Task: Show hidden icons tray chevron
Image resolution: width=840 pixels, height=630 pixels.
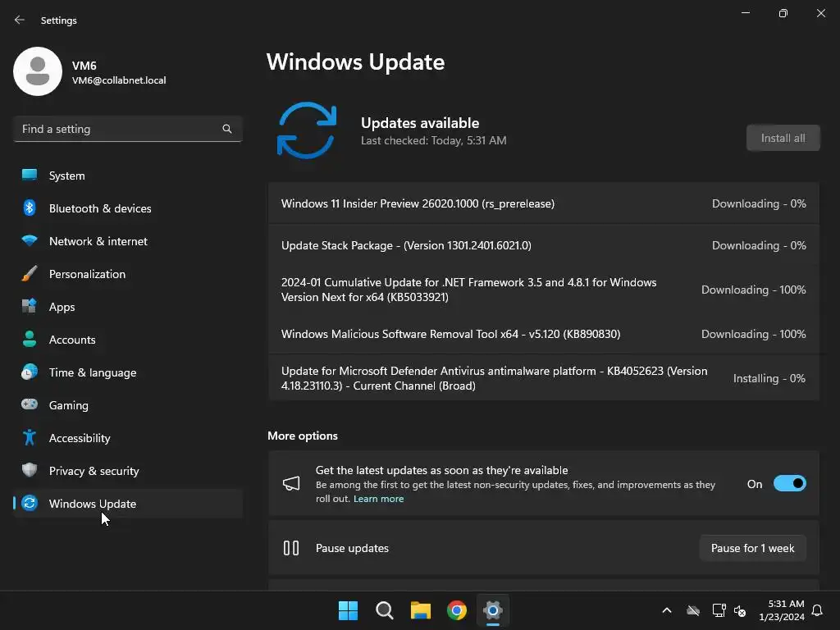Action: coord(667,610)
